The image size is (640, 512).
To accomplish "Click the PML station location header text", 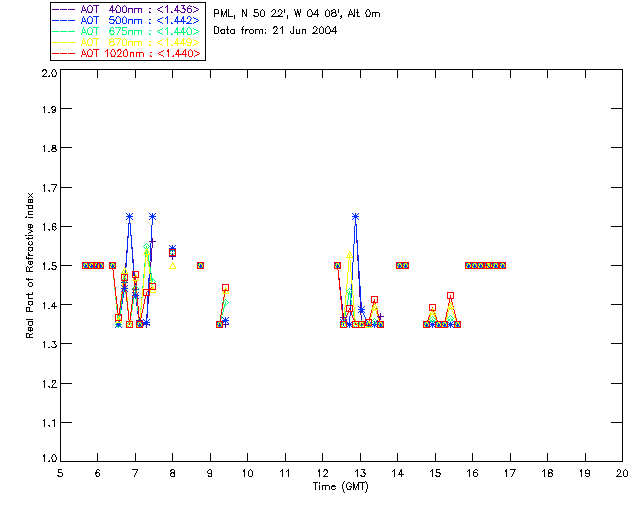I will pyautogui.click(x=297, y=14).
